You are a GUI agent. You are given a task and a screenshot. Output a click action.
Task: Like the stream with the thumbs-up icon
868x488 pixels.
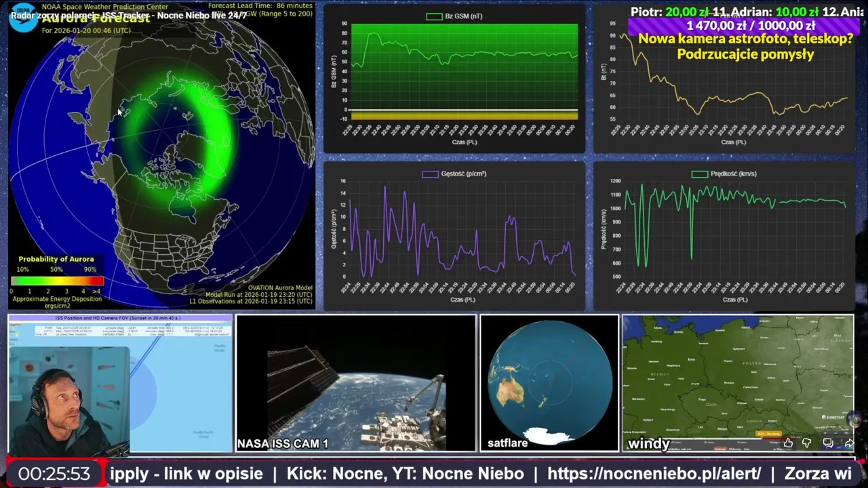click(788, 443)
